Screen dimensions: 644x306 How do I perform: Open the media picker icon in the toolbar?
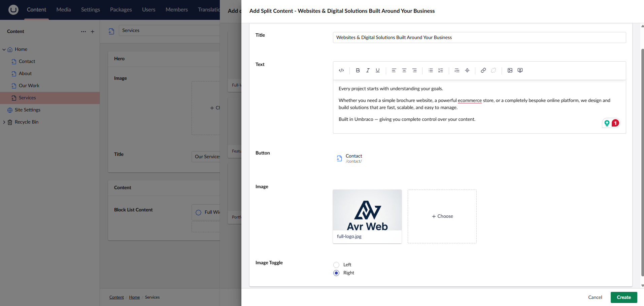pyautogui.click(x=510, y=70)
